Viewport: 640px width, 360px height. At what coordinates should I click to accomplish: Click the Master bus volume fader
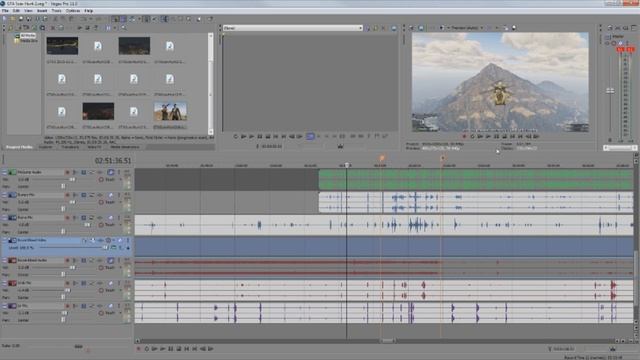(x=610, y=91)
